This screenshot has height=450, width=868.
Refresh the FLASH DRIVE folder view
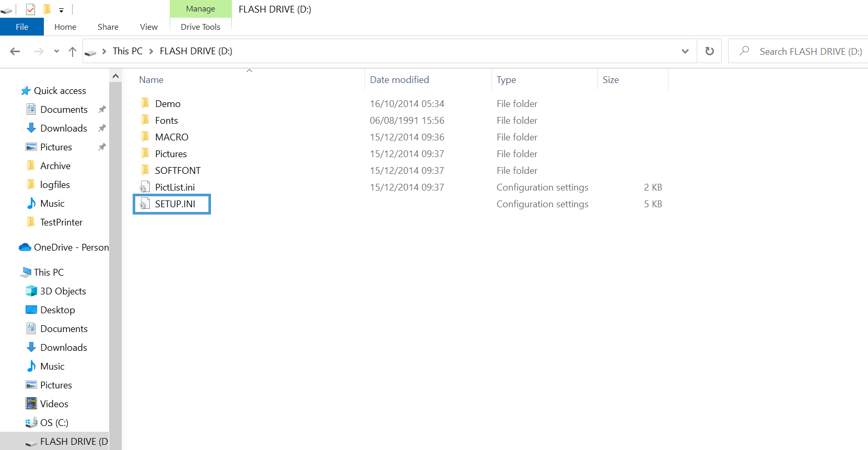pos(709,51)
